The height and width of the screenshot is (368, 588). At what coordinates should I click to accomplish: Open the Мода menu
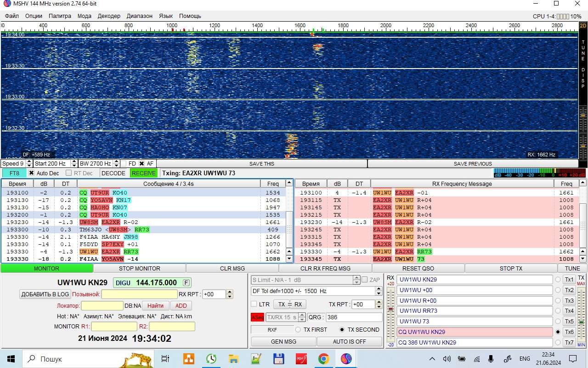[84, 16]
